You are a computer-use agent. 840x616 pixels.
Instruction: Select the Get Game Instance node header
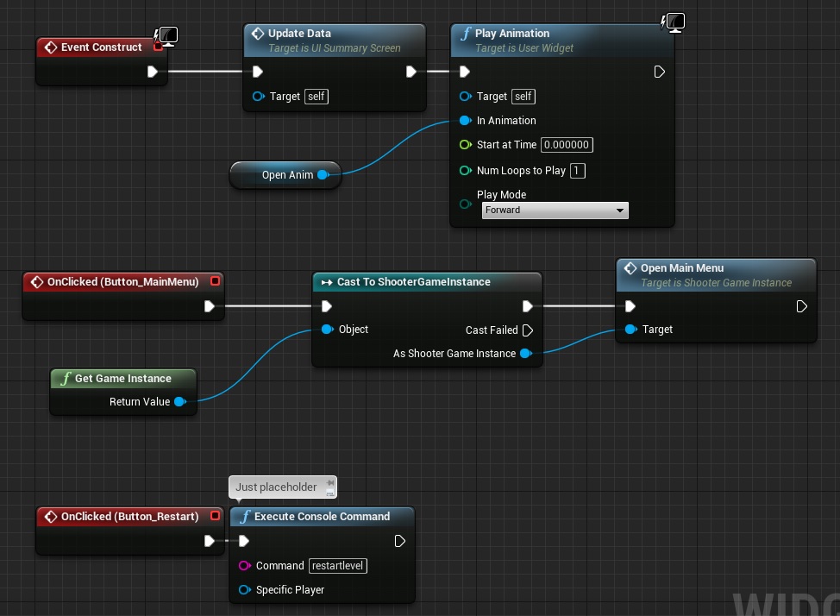pos(123,379)
